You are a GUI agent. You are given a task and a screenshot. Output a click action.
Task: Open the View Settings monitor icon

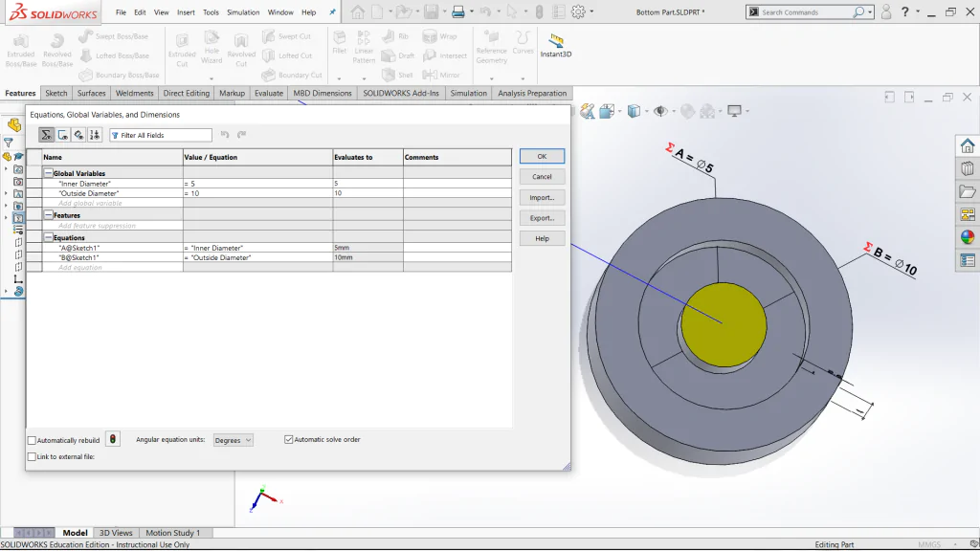pyautogui.click(x=734, y=111)
